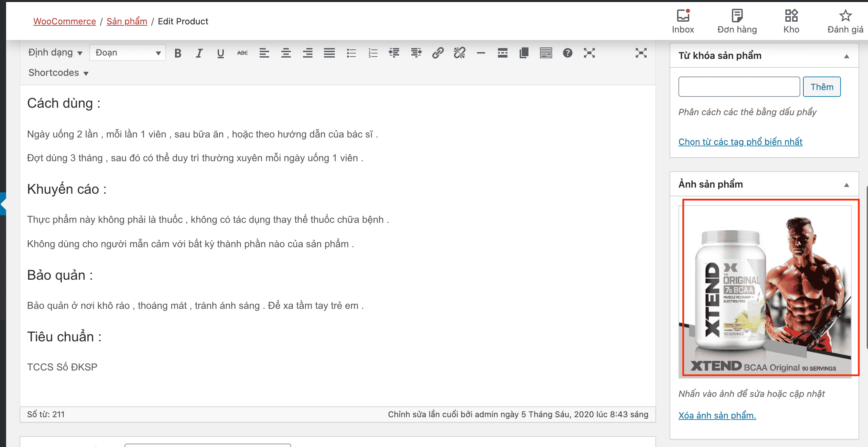The image size is (868, 447).
Task: Click the heading 'Cách dùng :'
Action: [x=64, y=103]
